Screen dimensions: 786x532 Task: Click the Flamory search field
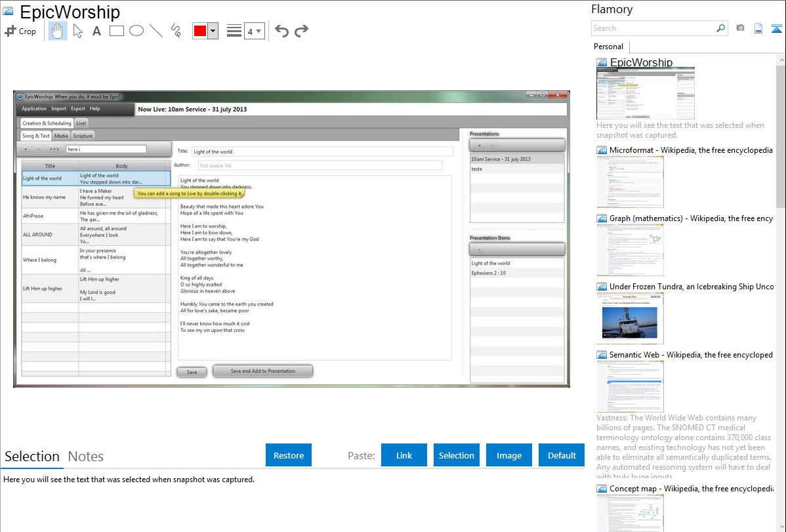(x=653, y=28)
